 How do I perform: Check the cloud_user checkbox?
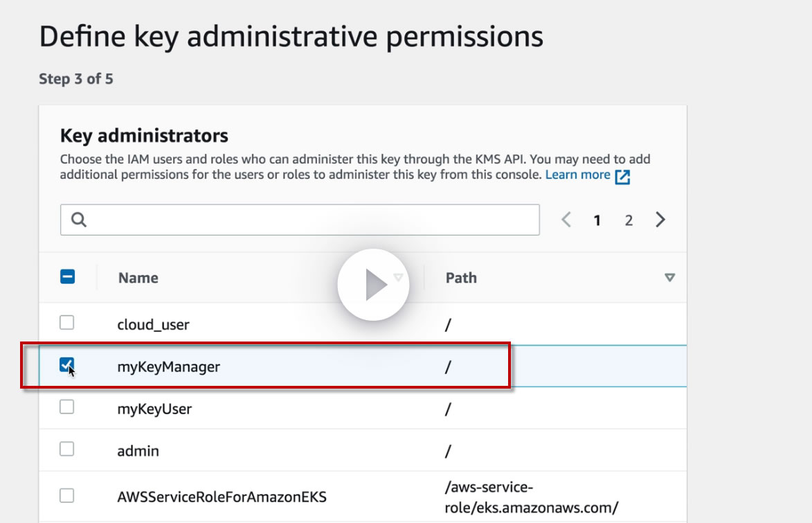click(66, 323)
